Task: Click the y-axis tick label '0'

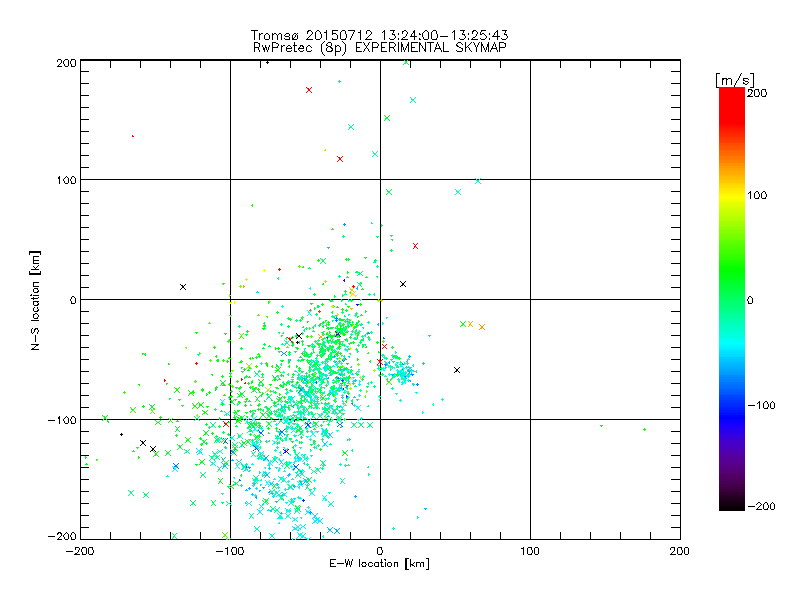Action: (73, 300)
